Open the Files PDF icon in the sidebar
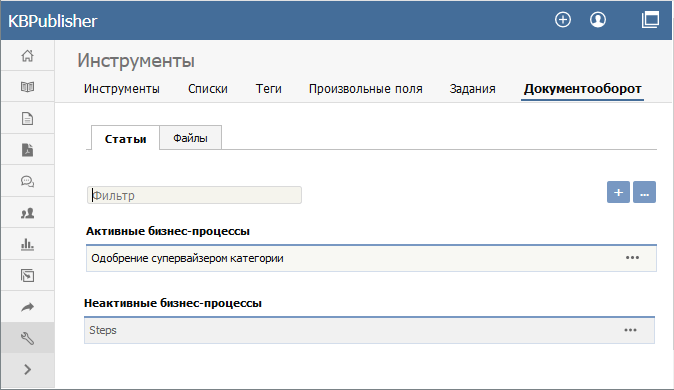Image resolution: width=674 pixels, height=390 pixels. pyautogui.click(x=28, y=150)
